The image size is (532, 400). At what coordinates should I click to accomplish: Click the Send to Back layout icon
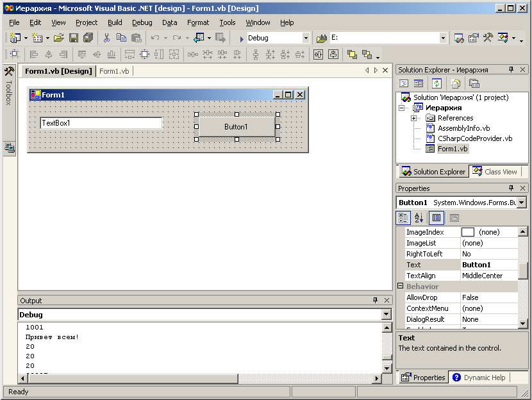point(367,54)
